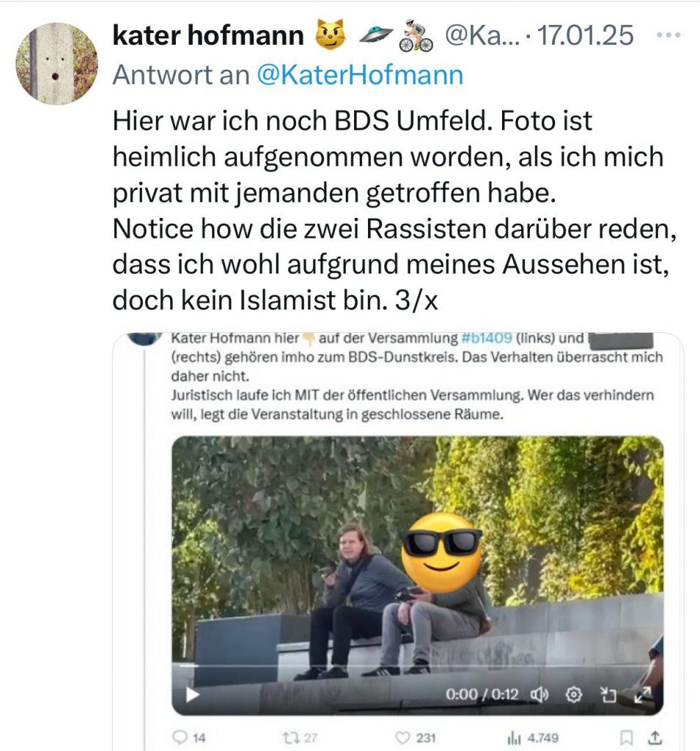Click the @KaterHofmann reply mention link

point(360,76)
